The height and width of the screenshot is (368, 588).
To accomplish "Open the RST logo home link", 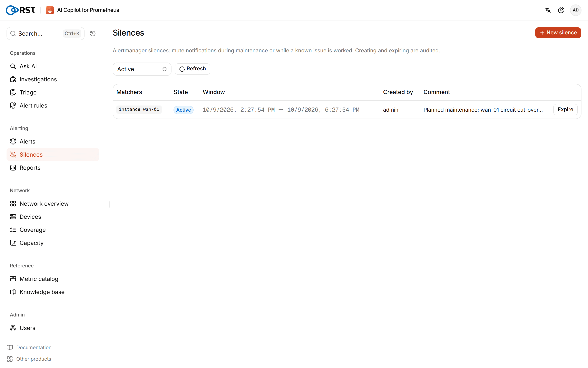I will coord(20,10).
